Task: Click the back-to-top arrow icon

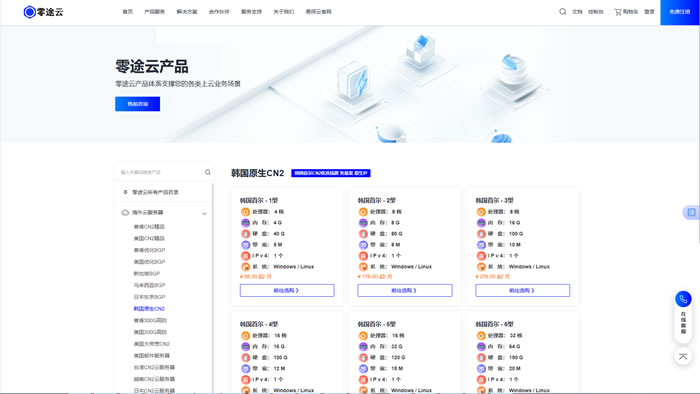Action: (x=683, y=357)
